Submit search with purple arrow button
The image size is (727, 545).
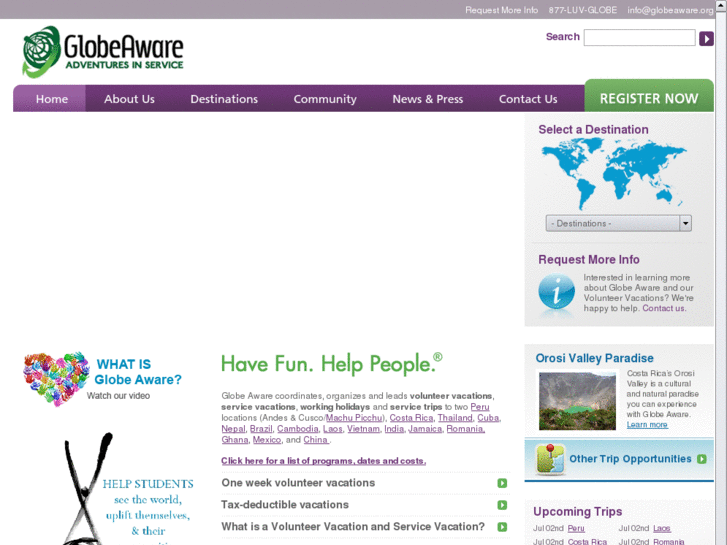(706, 38)
